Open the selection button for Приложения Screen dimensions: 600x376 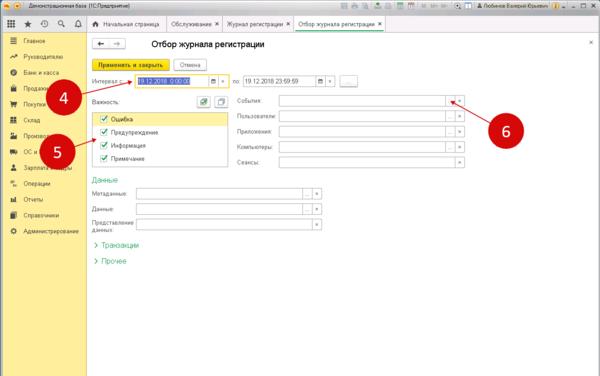[450, 132]
